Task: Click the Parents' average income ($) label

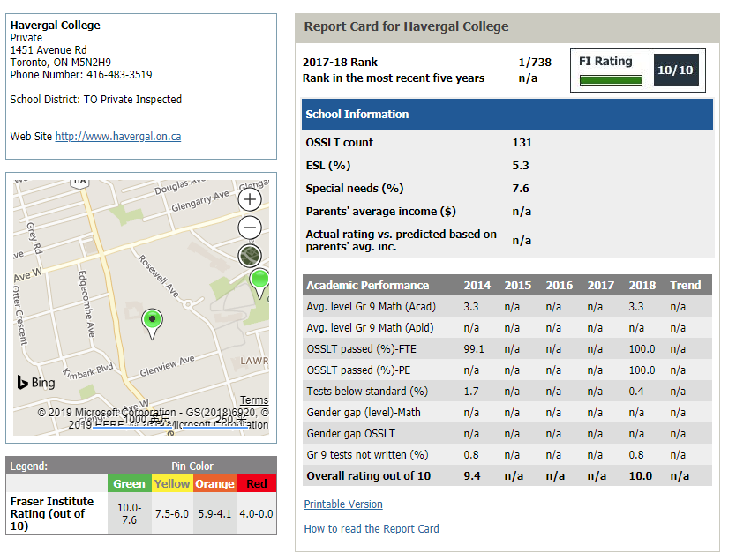Action: (380, 212)
